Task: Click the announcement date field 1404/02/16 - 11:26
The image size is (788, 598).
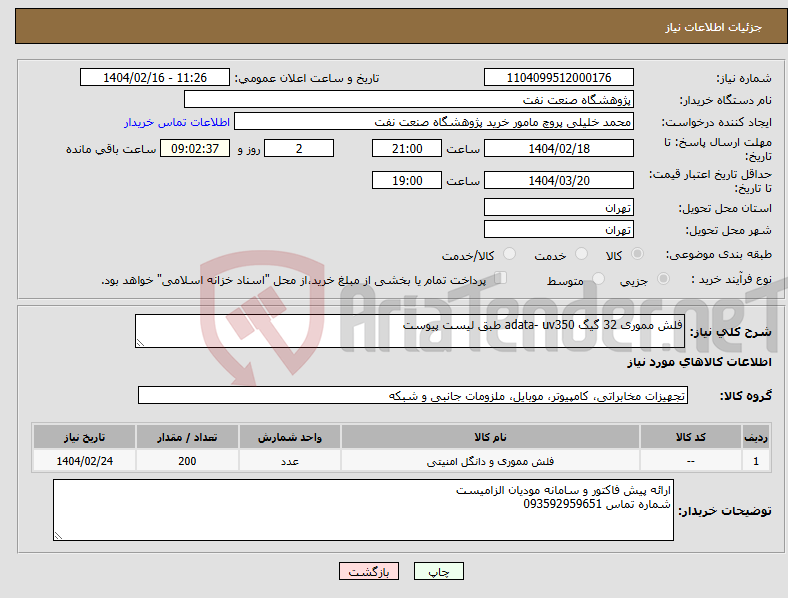Action: 155,77
